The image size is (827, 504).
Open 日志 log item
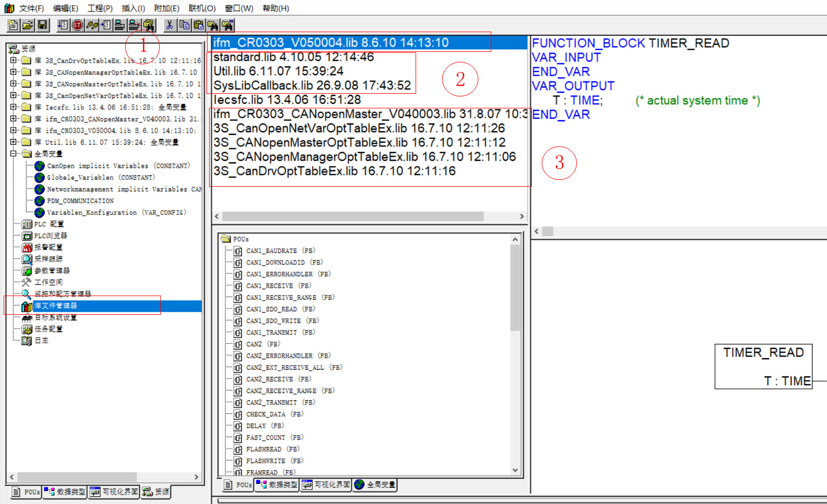42,341
